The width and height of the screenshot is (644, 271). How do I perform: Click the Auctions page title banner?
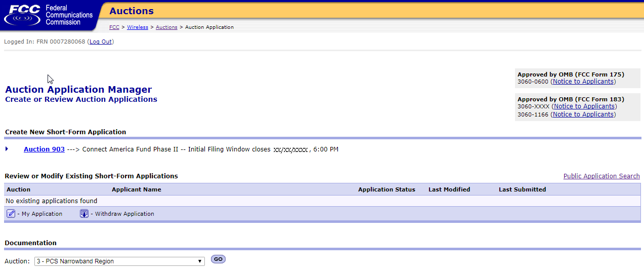pyautogui.click(x=132, y=11)
